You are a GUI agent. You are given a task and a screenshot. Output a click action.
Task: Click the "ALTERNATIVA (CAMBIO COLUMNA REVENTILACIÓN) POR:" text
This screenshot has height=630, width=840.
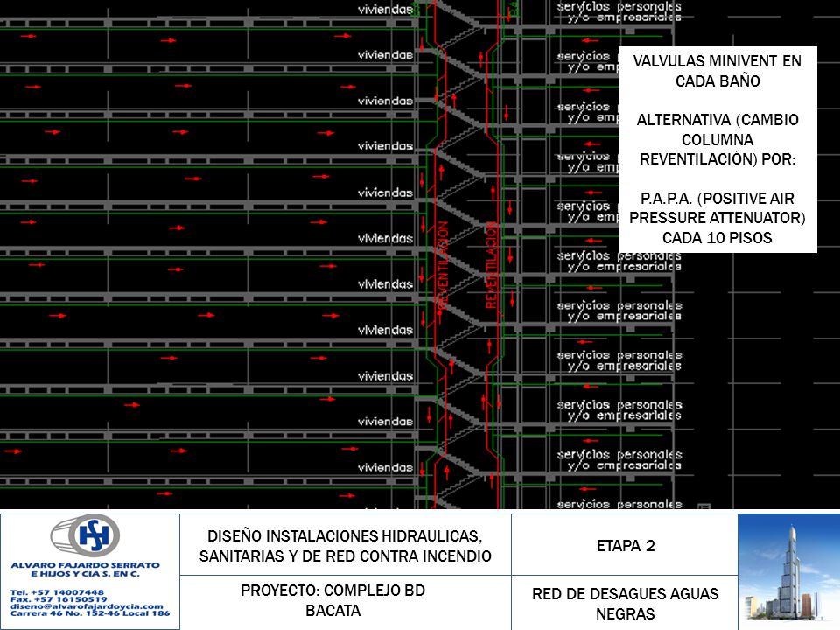717,139
